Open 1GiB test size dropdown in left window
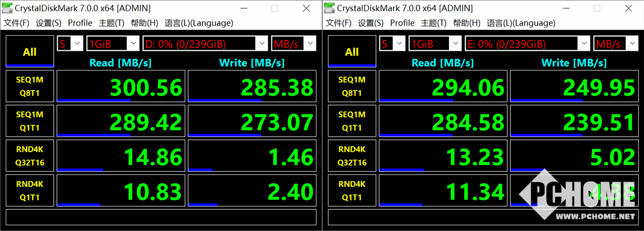The width and height of the screenshot is (644, 231). (x=113, y=44)
